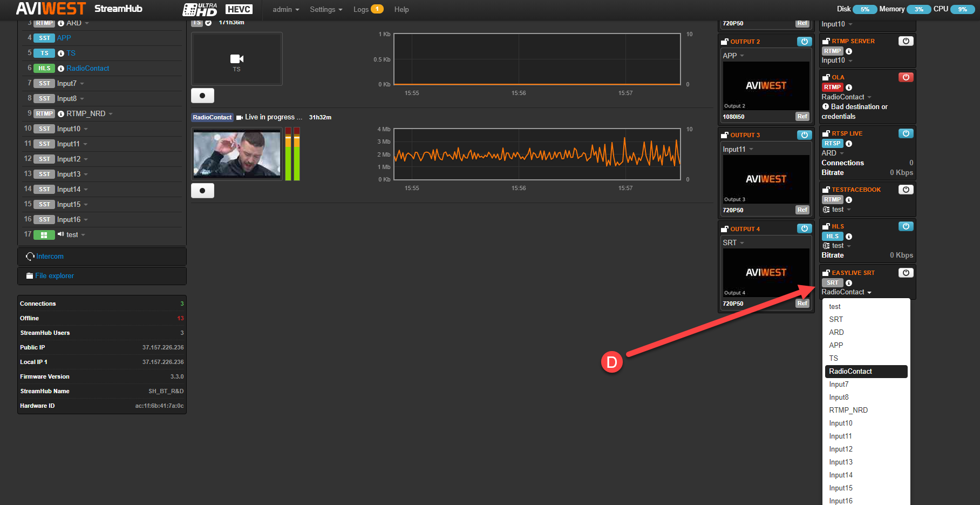Choose RadioContact in the dropdown list
980x505 pixels.
click(x=866, y=372)
